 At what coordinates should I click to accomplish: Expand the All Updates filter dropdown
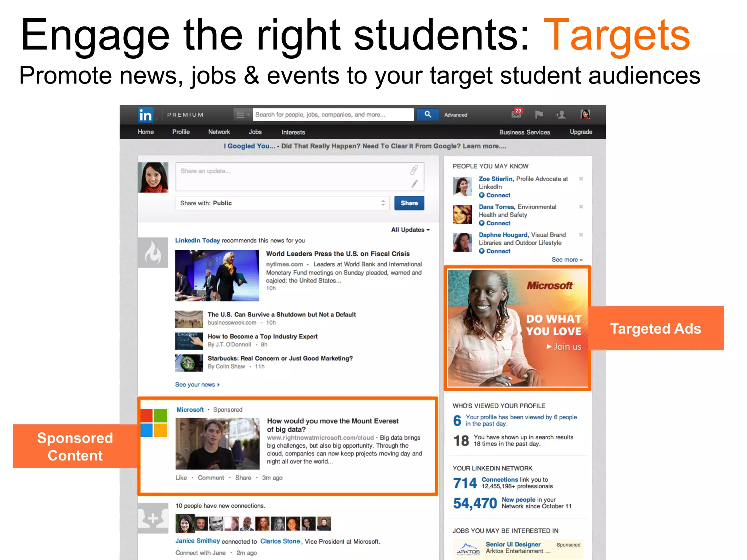410,230
